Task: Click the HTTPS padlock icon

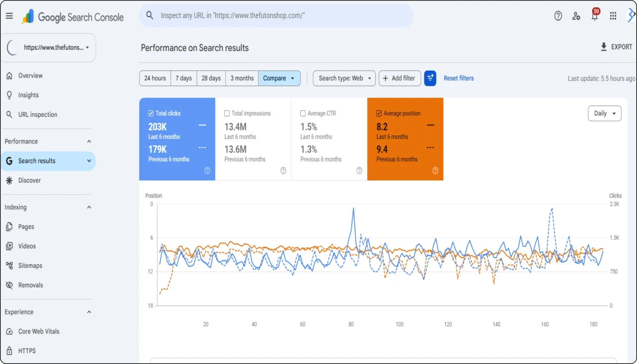Action: pyautogui.click(x=9, y=351)
